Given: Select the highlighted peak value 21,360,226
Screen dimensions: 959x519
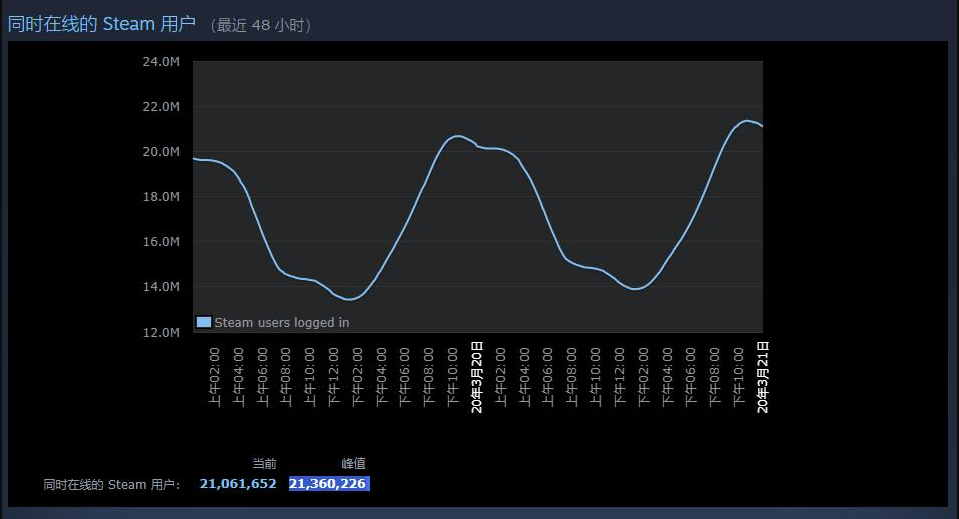Looking at the screenshot, I should (328, 484).
